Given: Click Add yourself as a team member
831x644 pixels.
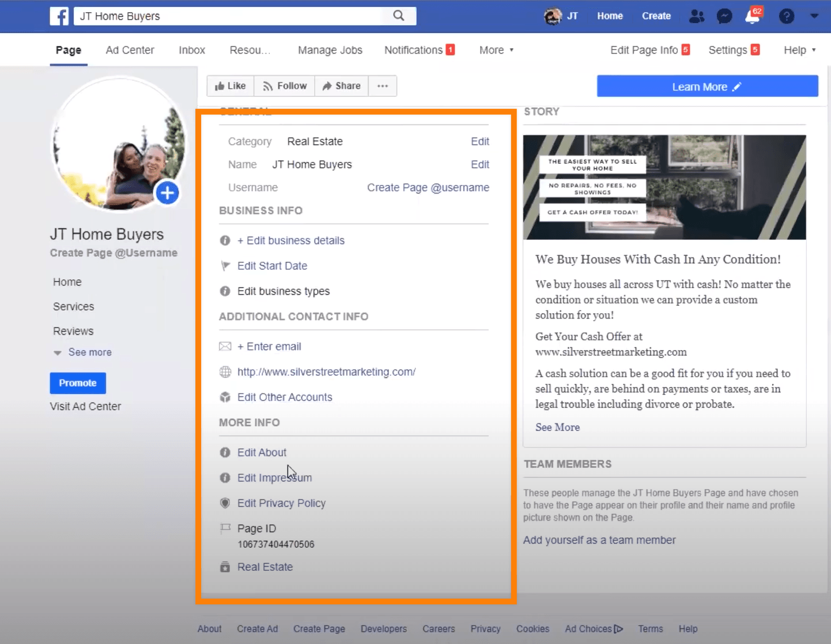Looking at the screenshot, I should (599, 540).
